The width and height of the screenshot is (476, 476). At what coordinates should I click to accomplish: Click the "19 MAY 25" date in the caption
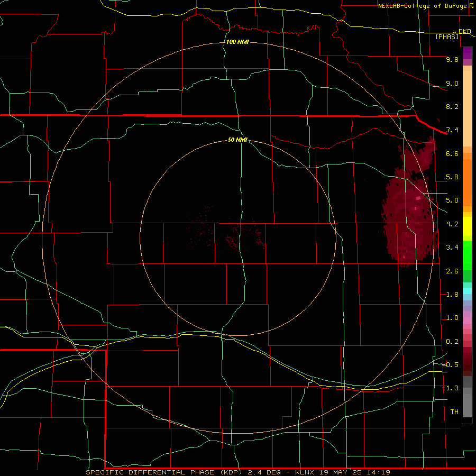pos(341,472)
